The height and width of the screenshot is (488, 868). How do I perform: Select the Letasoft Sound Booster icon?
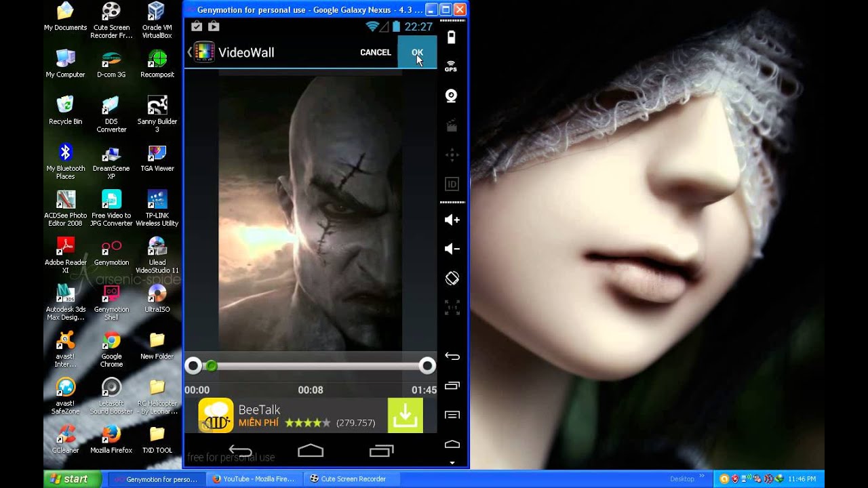point(111,395)
